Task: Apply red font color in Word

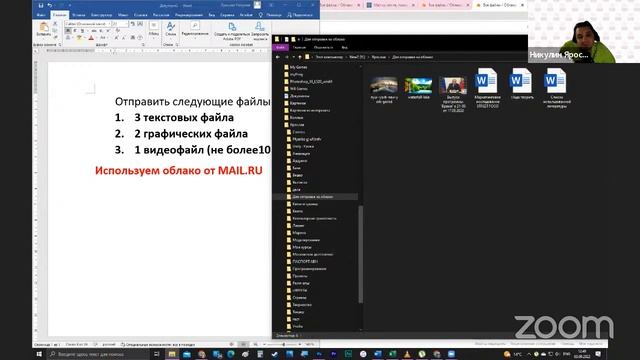Action: (91, 38)
